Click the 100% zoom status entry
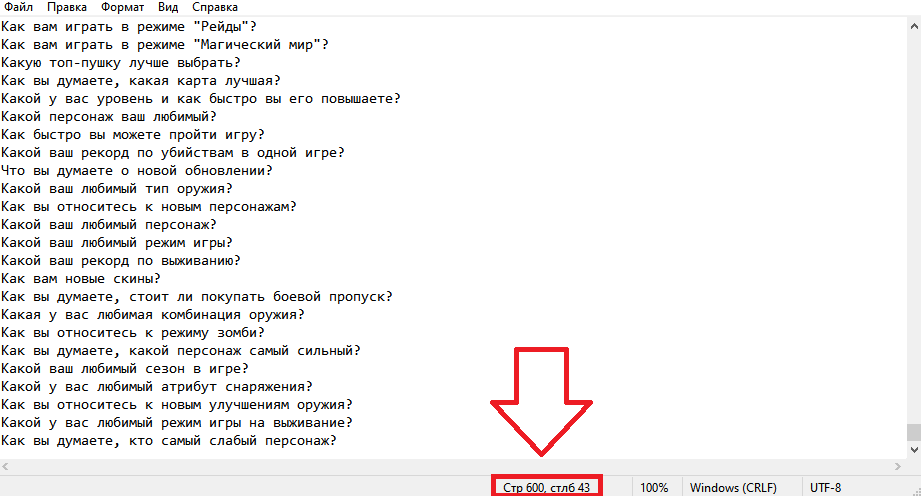This screenshot has height=498, width=921. 654,487
